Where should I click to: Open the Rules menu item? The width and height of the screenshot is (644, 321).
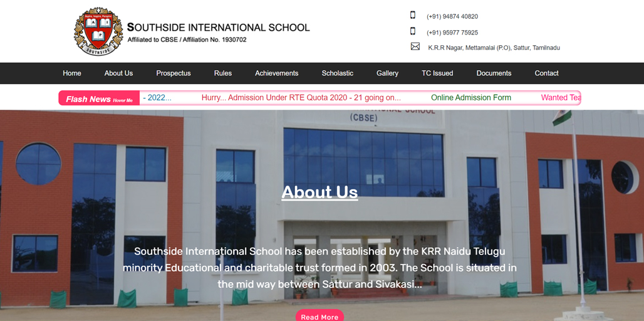[x=223, y=73]
